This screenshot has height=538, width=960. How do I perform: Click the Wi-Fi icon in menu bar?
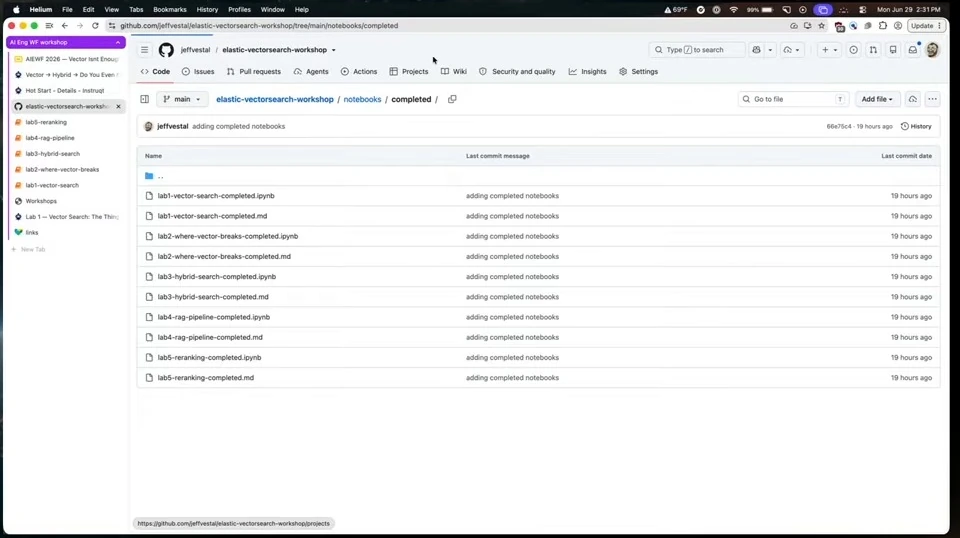(733, 10)
